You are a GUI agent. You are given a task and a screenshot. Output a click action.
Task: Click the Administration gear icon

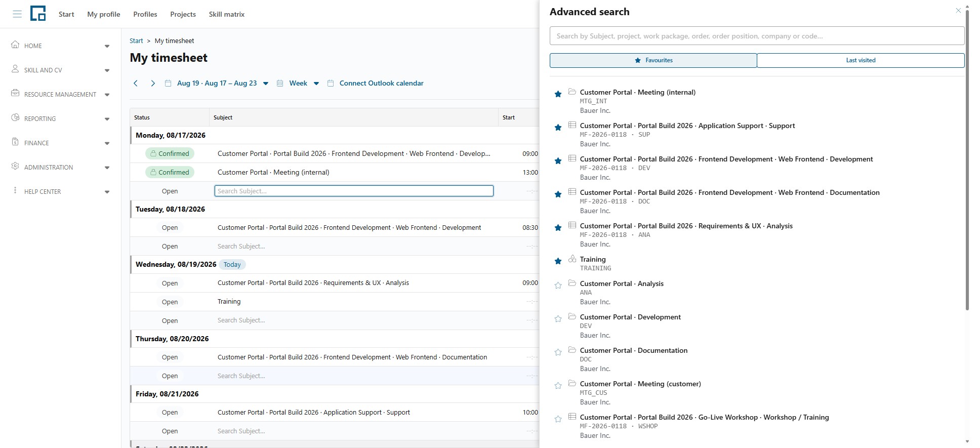[x=15, y=166]
